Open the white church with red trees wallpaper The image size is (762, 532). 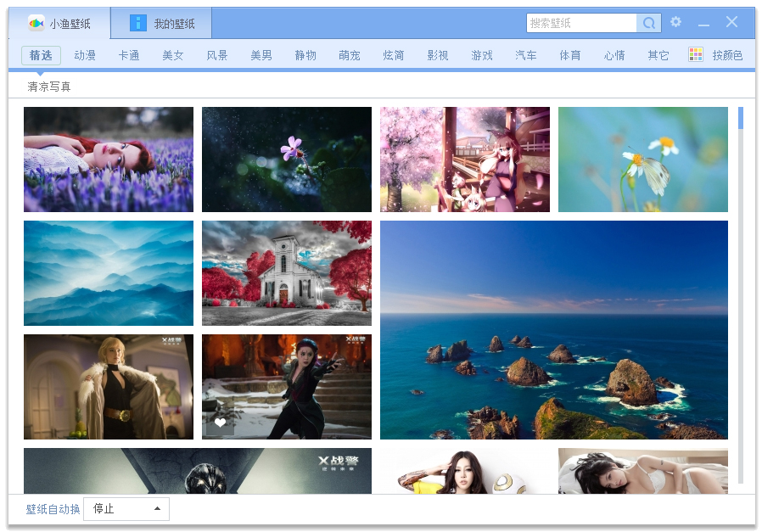[x=287, y=273]
